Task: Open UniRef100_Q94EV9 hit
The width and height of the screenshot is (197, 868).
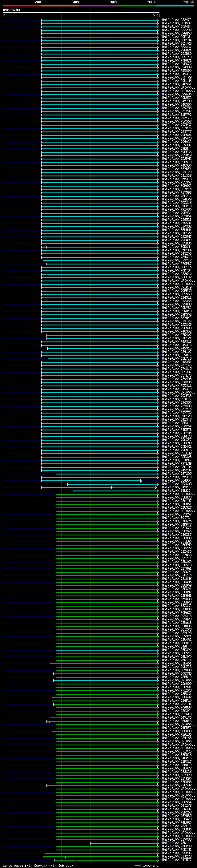Action: [176, 200]
